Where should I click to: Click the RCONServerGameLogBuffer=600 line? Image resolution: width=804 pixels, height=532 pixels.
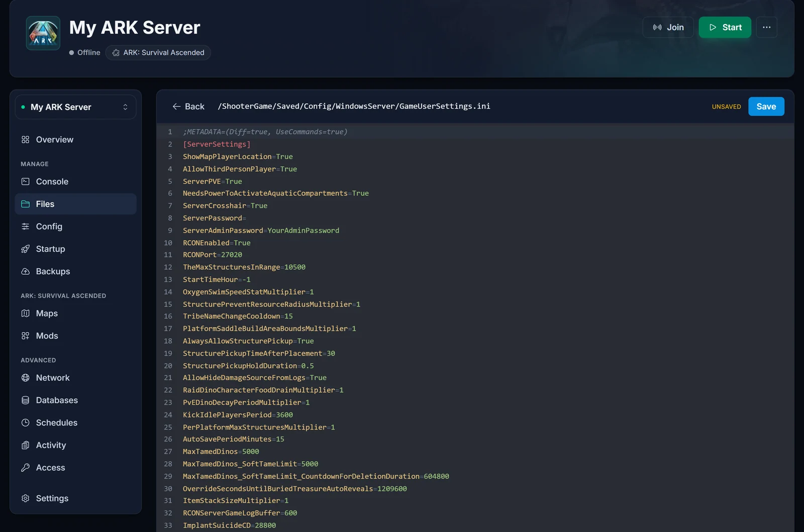click(240, 513)
